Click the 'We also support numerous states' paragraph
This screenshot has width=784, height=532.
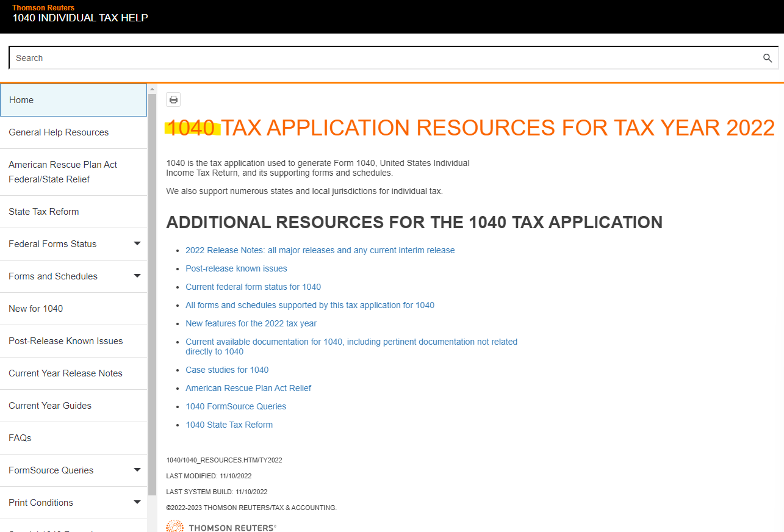click(x=304, y=191)
